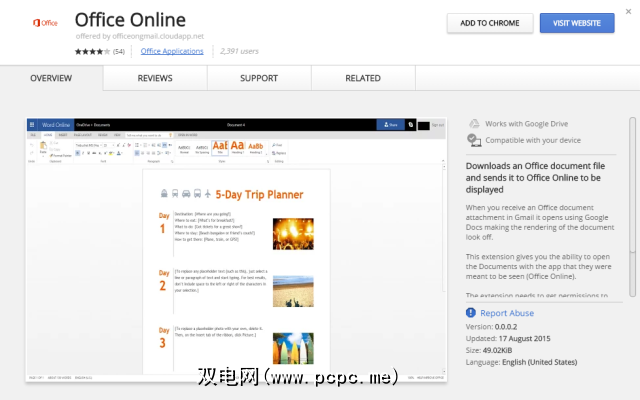640x400 pixels.
Task: Switch to the Reviews tab
Action: 155,78
